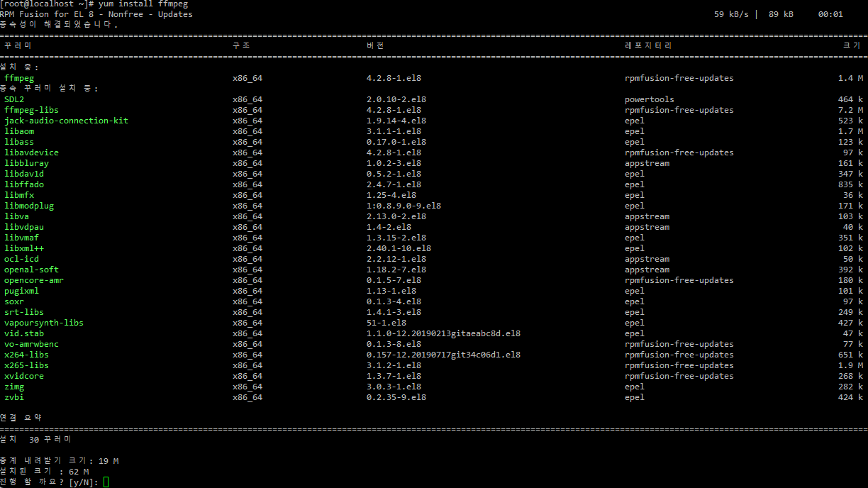Click the 크기 column header
Screen dimensions: 868x488
(851, 46)
